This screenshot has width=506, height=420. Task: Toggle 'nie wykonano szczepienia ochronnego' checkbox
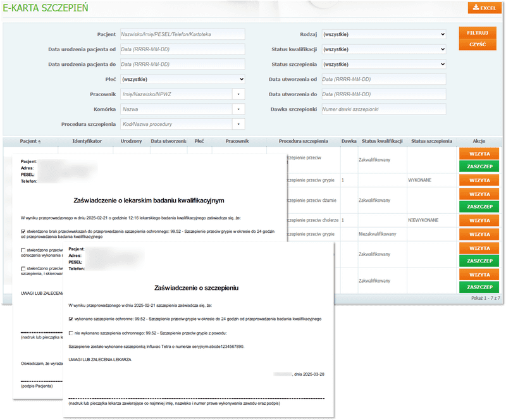(71, 333)
